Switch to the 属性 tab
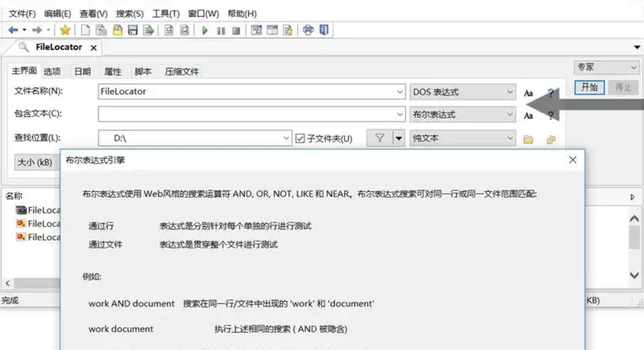 tap(113, 72)
